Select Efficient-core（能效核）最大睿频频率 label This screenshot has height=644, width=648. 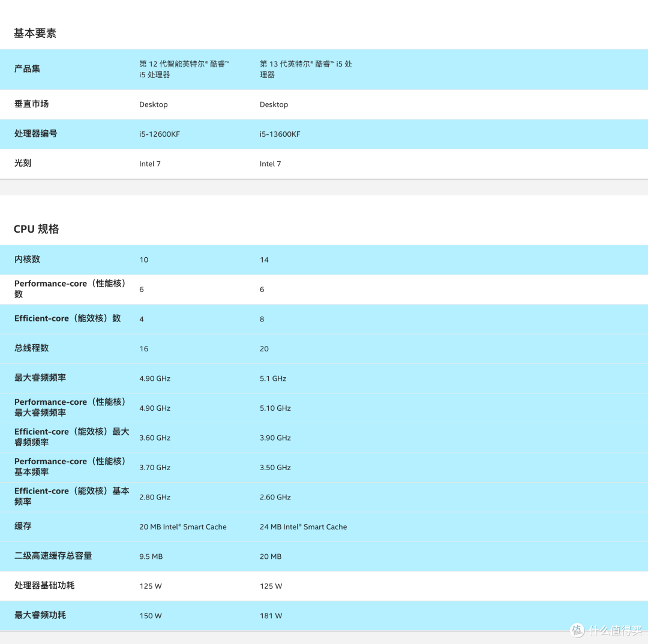pos(72,437)
